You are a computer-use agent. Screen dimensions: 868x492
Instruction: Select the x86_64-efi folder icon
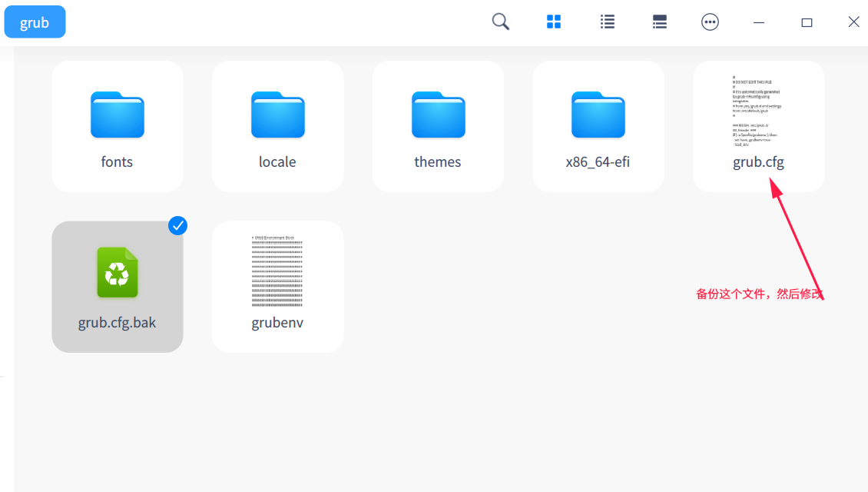598,115
